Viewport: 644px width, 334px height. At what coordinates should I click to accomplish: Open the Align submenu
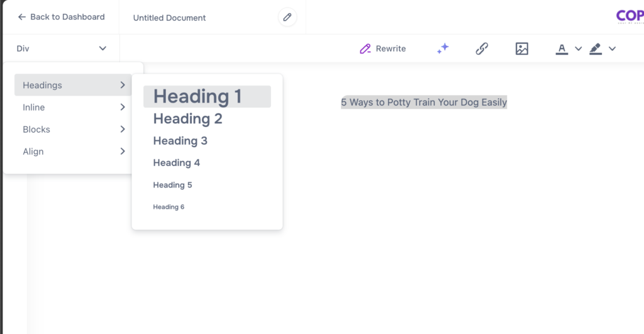point(73,152)
